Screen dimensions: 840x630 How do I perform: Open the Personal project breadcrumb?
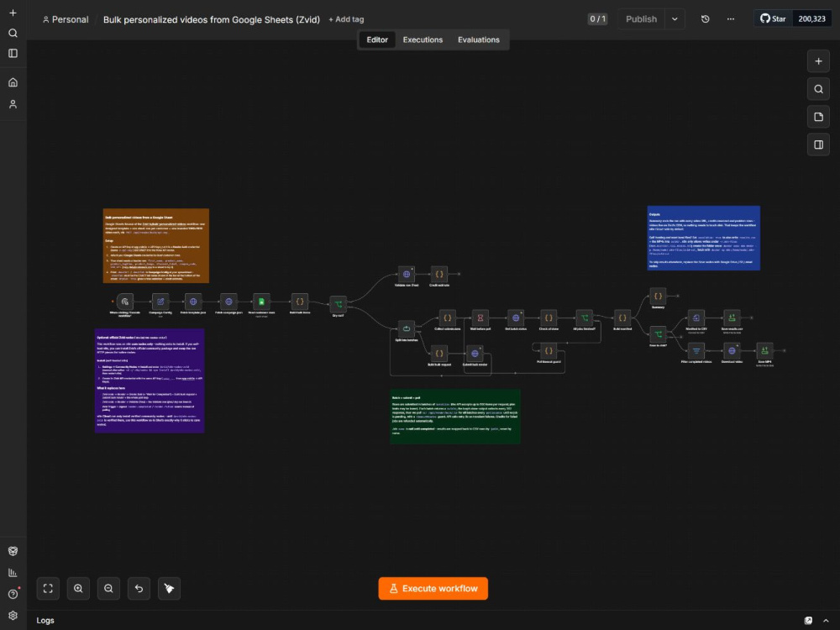coord(66,19)
